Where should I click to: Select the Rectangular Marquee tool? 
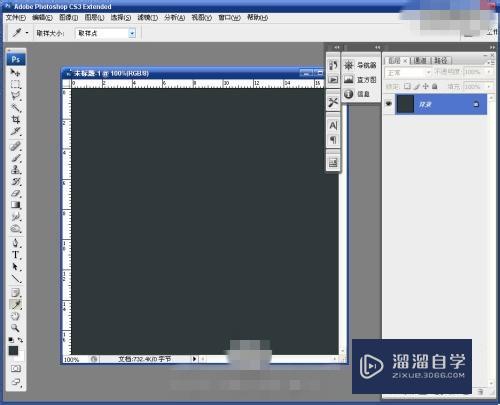15,84
